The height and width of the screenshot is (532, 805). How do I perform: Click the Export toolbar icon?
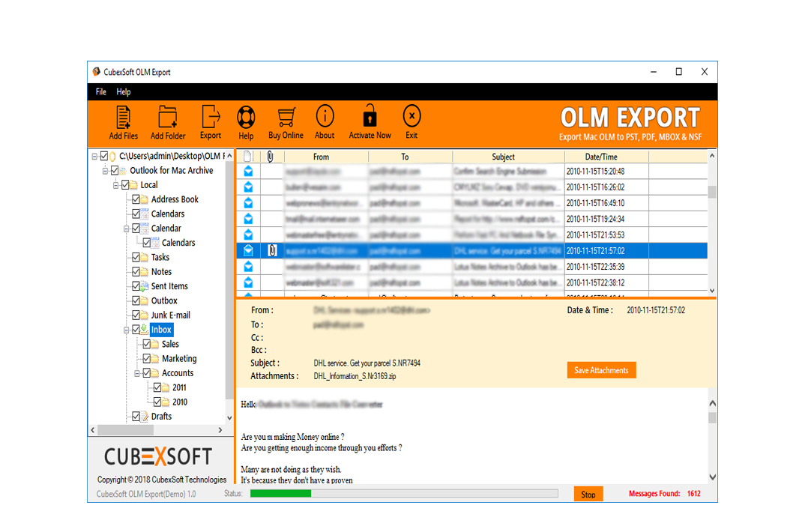pyautogui.click(x=211, y=117)
